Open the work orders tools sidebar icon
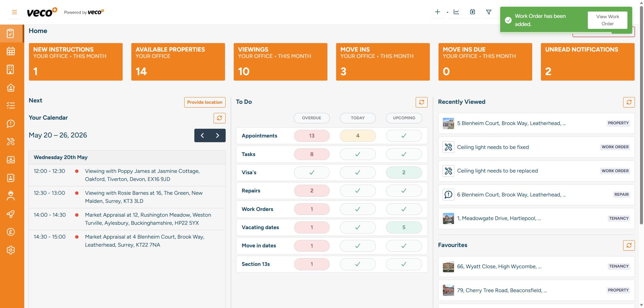The image size is (644, 308). 11,142
